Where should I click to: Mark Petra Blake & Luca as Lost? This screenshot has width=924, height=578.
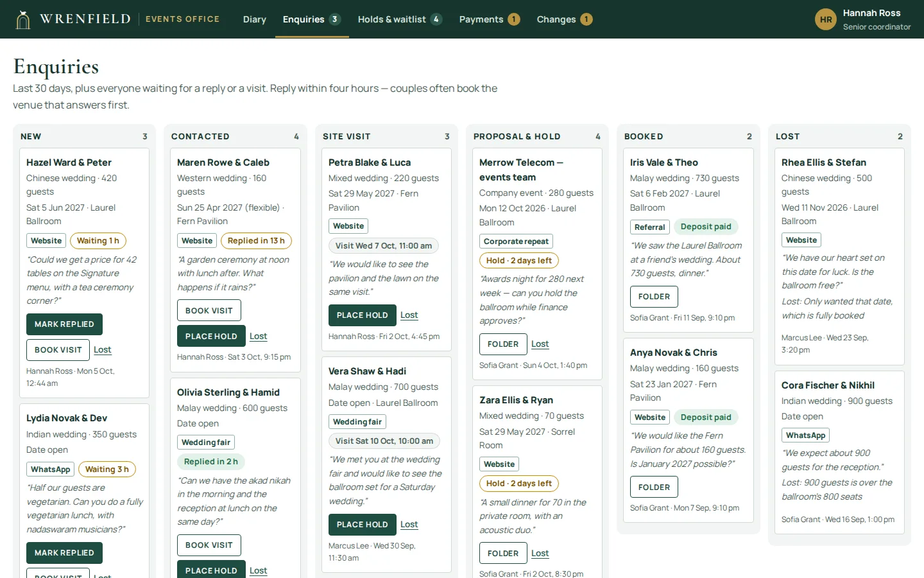pos(409,315)
